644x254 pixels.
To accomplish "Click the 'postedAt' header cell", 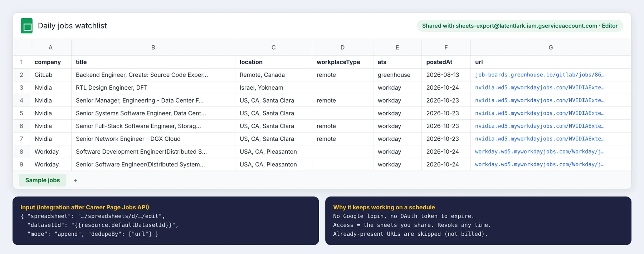I will point(446,62).
